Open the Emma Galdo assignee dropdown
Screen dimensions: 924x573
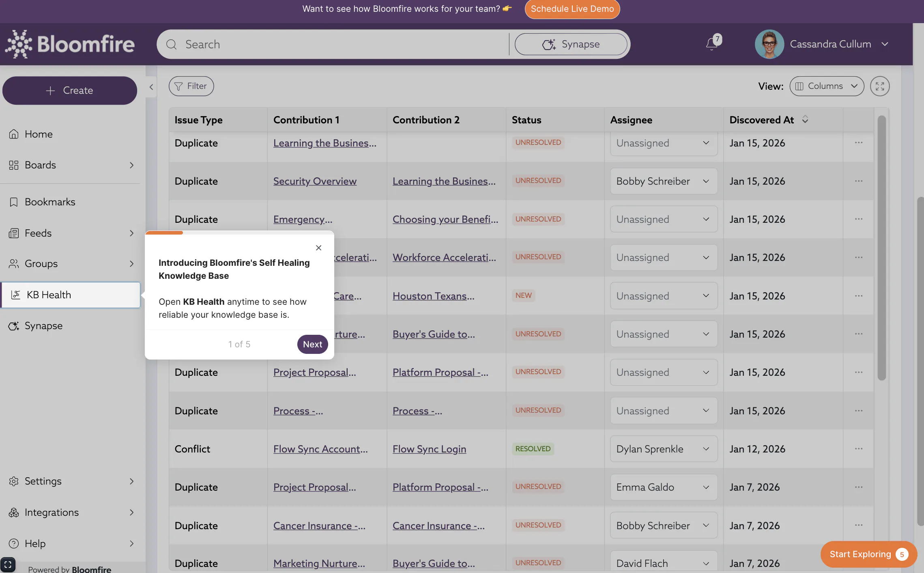[664, 487]
